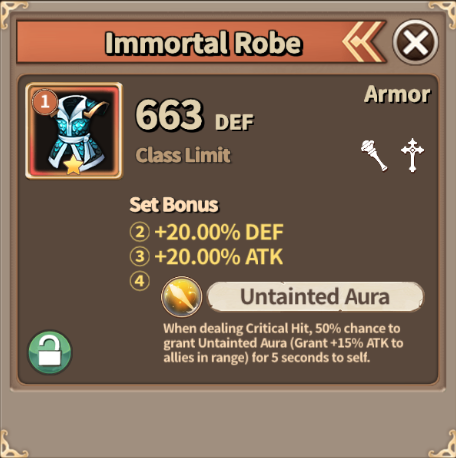Click the Class Limit label
Viewport: 456px width, 458px height.
coord(183,155)
